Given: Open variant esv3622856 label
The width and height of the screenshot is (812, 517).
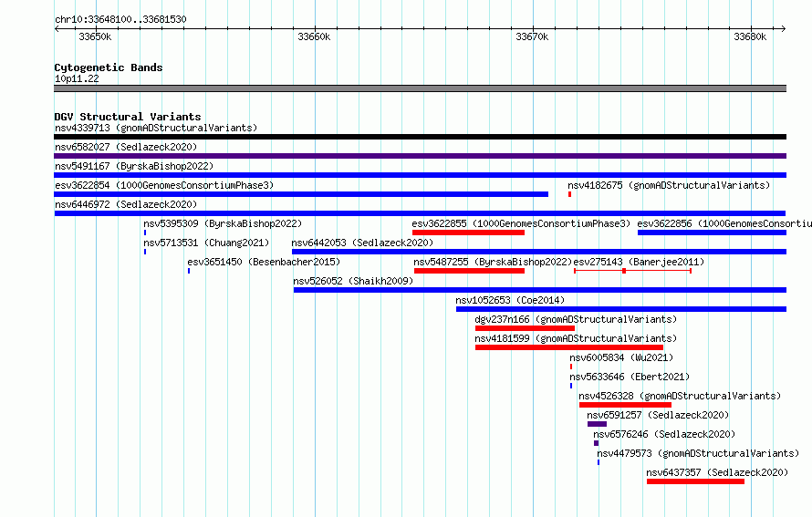Looking at the screenshot, I should (x=724, y=223).
